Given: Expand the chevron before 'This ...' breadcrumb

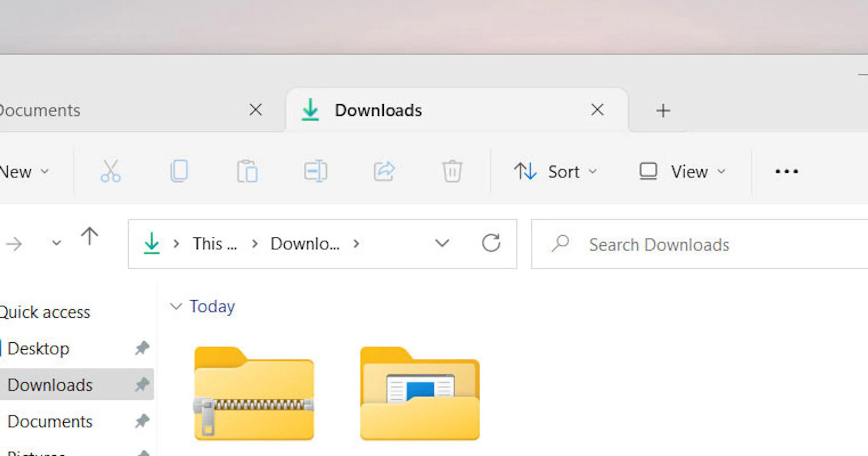Looking at the screenshot, I should click(176, 244).
